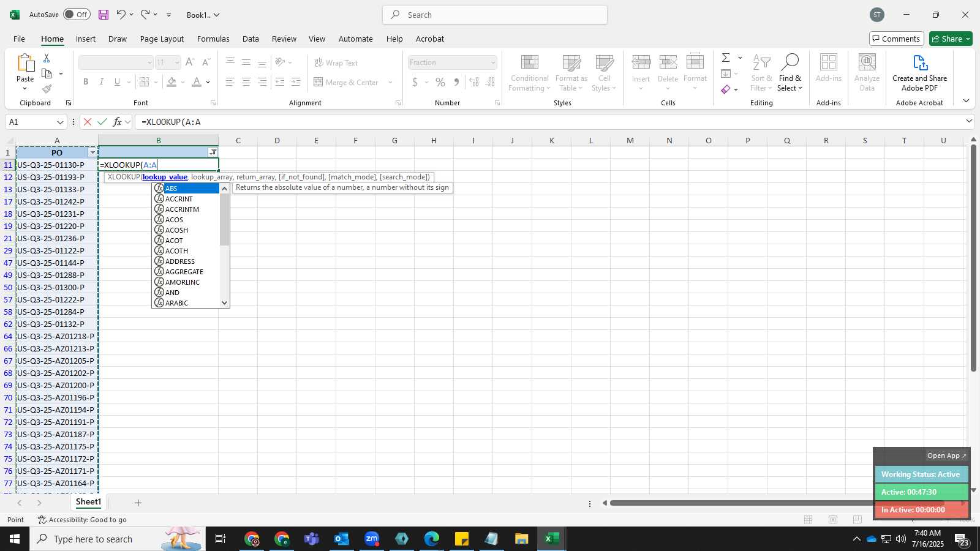Image resolution: width=980 pixels, height=551 pixels.
Task: Open the Number Format Fraction dropdown
Action: coord(492,62)
